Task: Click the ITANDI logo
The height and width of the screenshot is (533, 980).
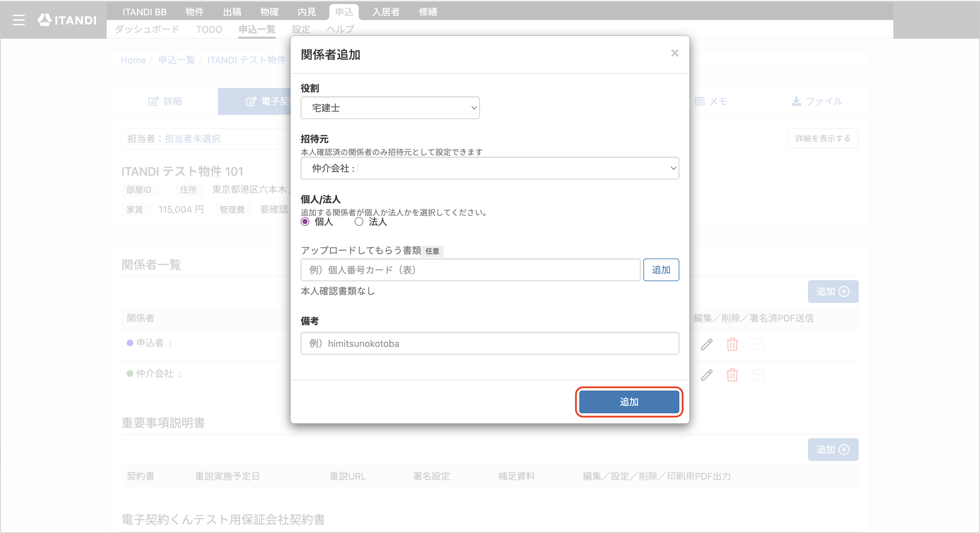Action: click(67, 20)
